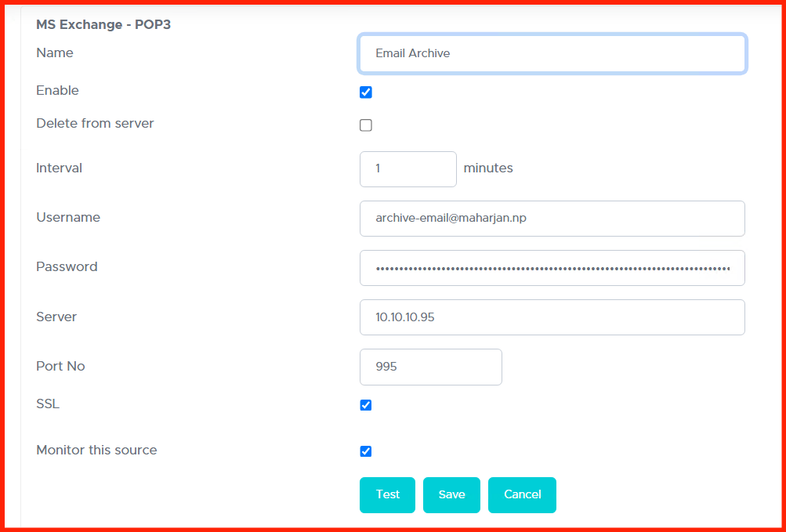The height and width of the screenshot is (532, 786).
Task: Click the 'Monitor this source' label
Action: [x=96, y=451]
